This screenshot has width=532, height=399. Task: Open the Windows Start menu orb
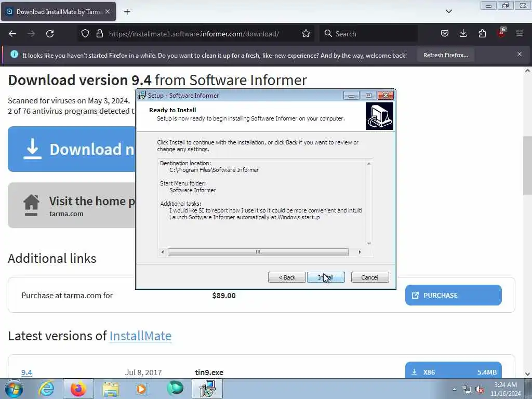[x=14, y=389]
